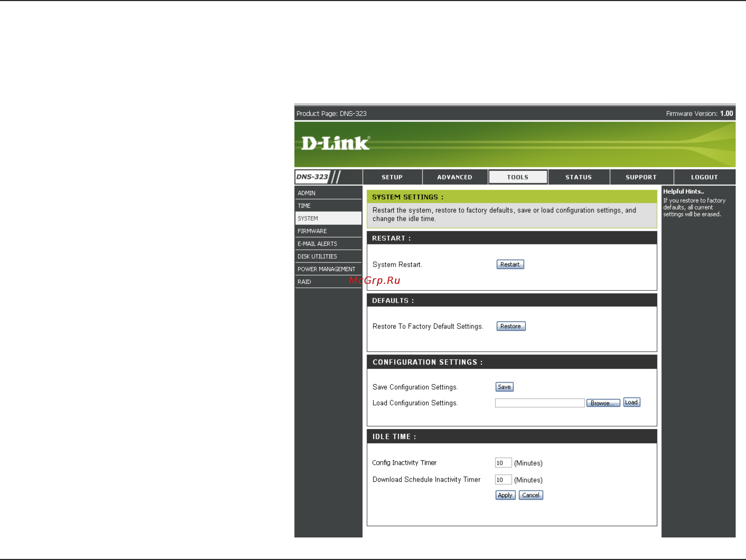Select POWER MANAGEMENT in the sidebar

pyautogui.click(x=328, y=269)
